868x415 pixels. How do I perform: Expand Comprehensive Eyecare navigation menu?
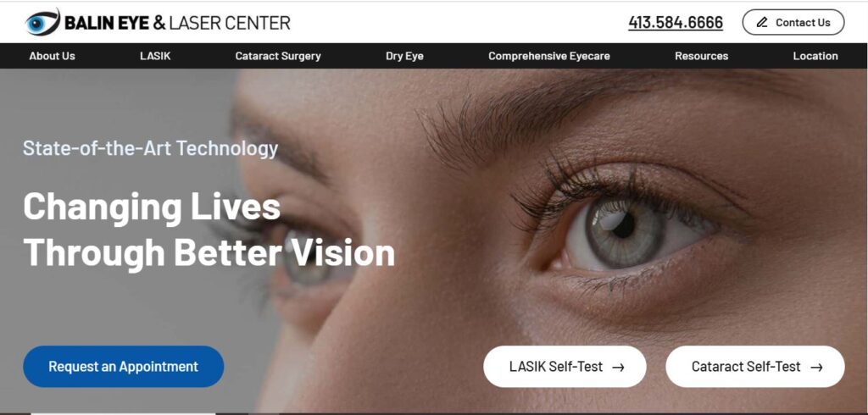(549, 56)
